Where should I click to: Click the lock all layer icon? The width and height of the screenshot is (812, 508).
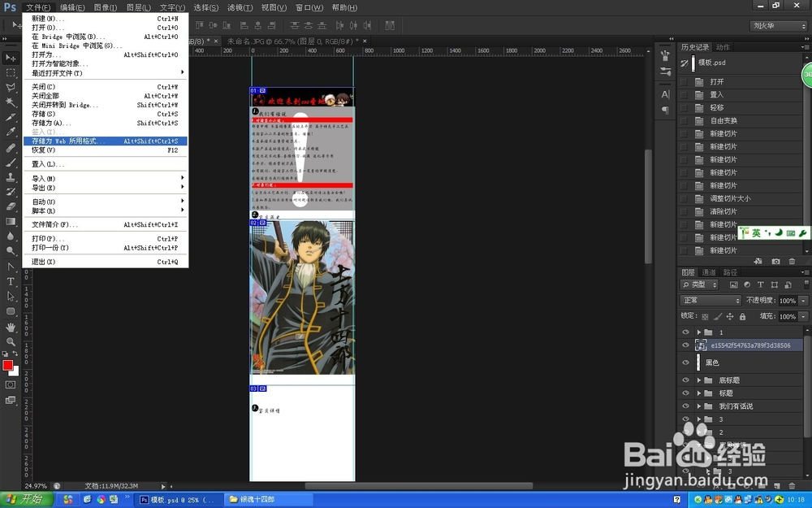coord(743,316)
